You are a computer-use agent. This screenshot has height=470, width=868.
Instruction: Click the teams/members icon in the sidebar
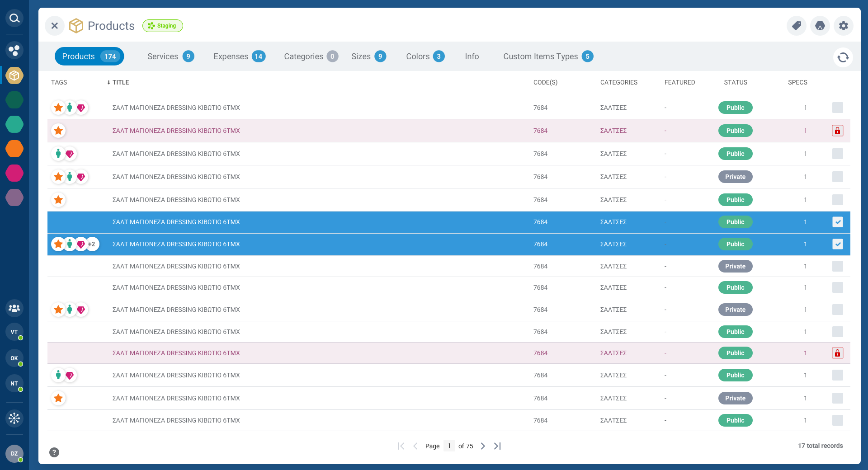coord(14,308)
